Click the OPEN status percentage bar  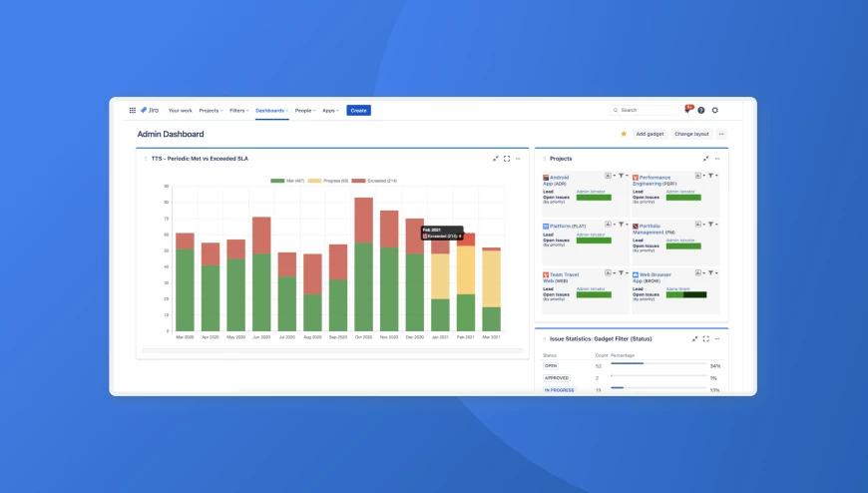[658, 363]
